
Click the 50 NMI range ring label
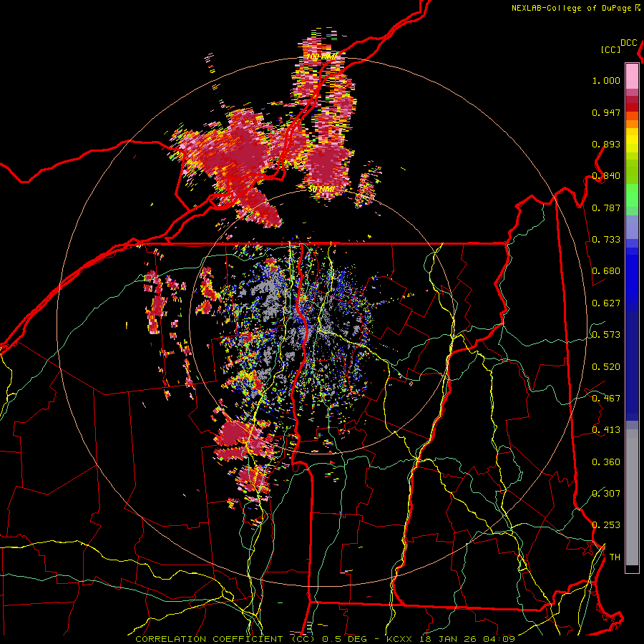(321, 190)
